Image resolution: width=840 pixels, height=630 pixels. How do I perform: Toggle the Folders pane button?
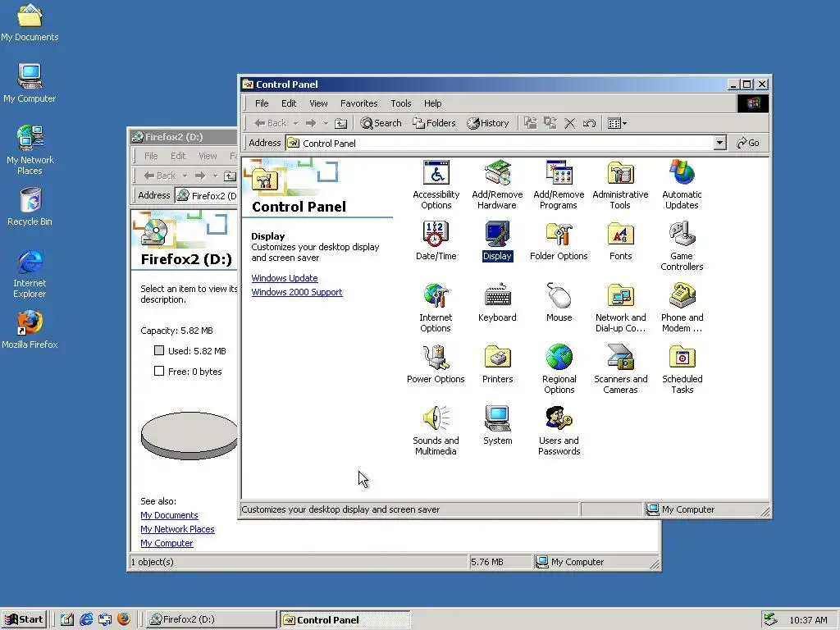point(434,123)
